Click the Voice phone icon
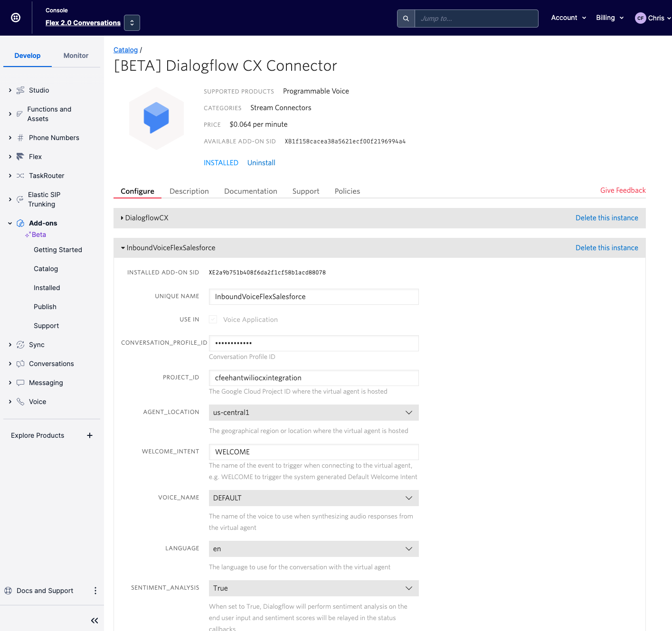This screenshot has height=631, width=672. coord(20,402)
